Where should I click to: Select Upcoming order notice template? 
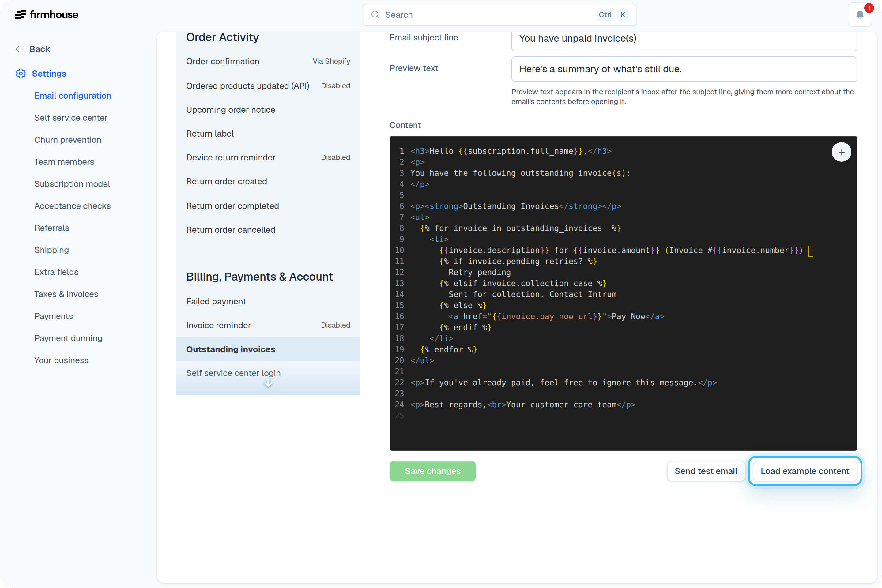tap(268, 110)
